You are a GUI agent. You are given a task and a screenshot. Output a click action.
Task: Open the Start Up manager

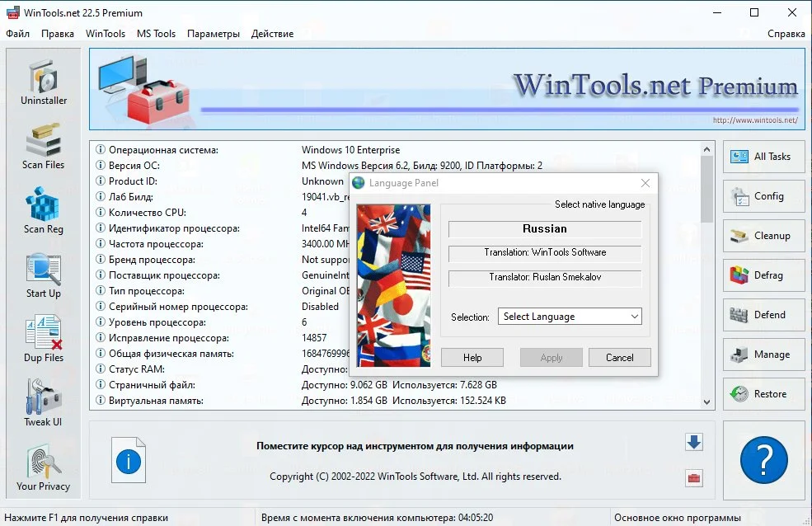(x=44, y=275)
